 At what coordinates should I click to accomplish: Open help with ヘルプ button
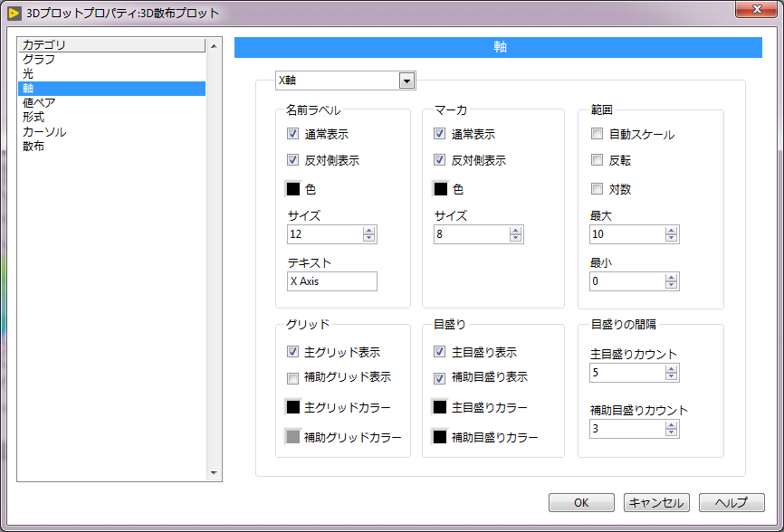pyautogui.click(x=731, y=502)
